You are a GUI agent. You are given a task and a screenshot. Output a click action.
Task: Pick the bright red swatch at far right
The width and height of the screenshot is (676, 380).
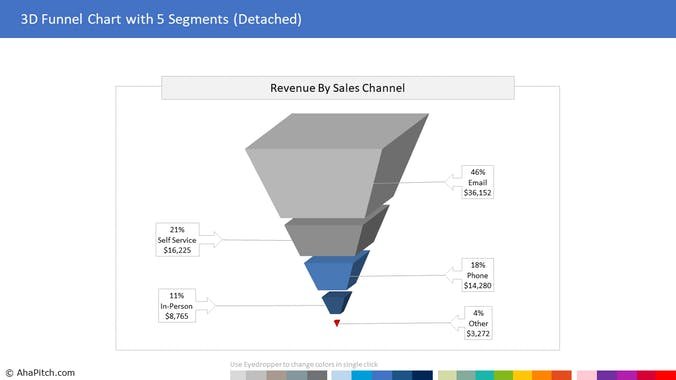click(666, 375)
